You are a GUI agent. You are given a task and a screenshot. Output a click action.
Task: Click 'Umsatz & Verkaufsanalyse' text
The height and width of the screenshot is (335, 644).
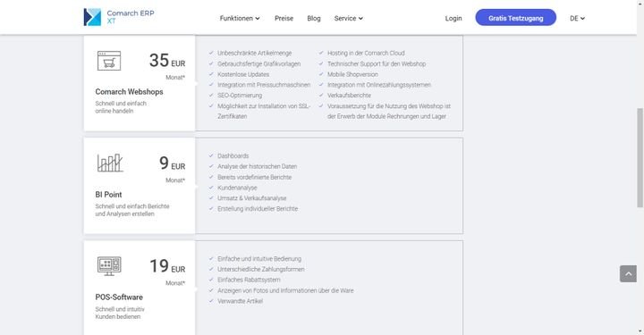252,198
